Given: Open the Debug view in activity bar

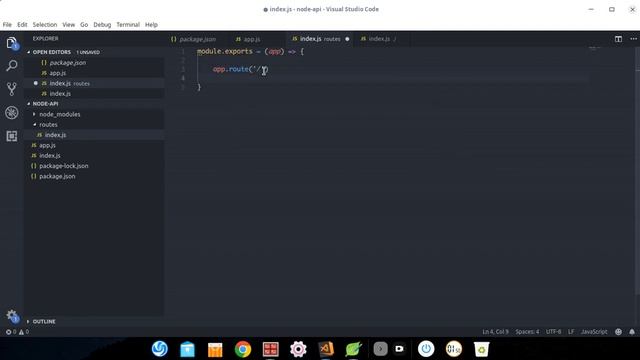Looking at the screenshot, I should 12,113.
